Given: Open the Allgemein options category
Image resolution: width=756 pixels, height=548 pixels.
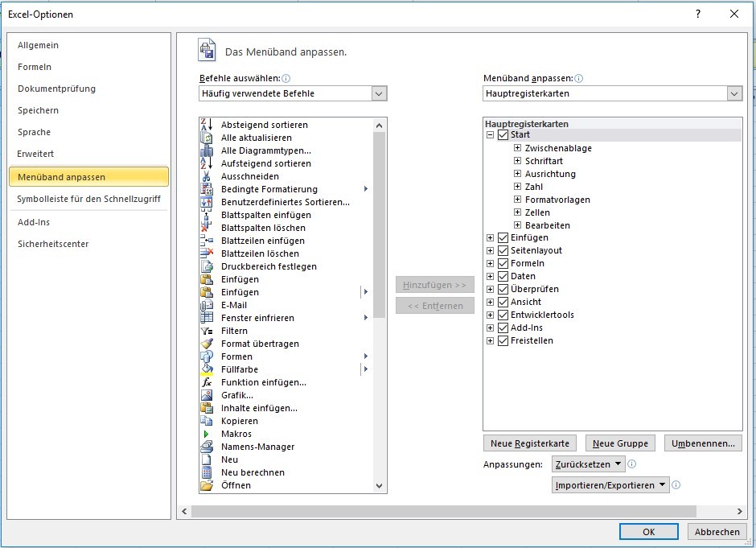Looking at the screenshot, I should coord(88,45).
